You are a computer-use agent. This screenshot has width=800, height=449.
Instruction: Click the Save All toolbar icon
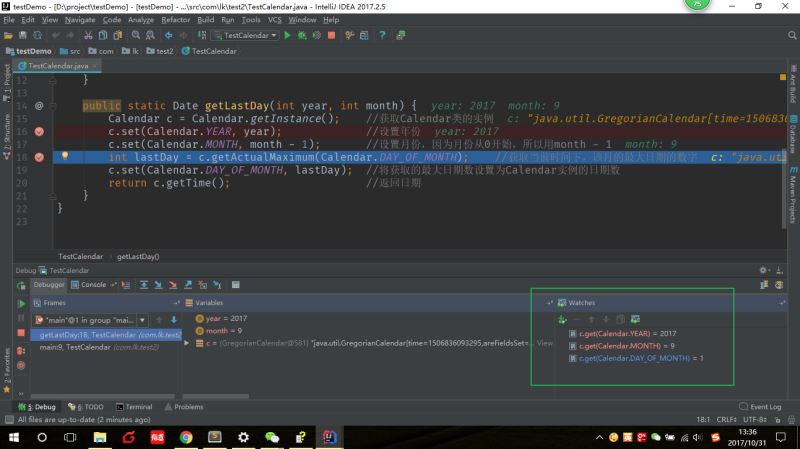coord(22,35)
